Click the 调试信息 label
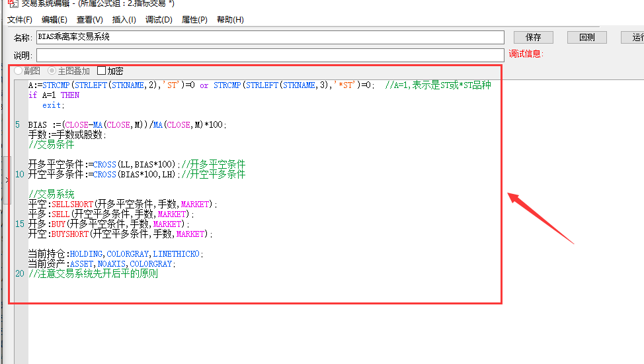This screenshot has width=644, height=364. tap(526, 54)
